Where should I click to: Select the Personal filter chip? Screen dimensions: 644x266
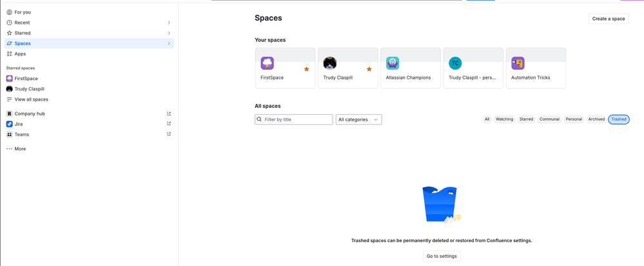pos(574,119)
